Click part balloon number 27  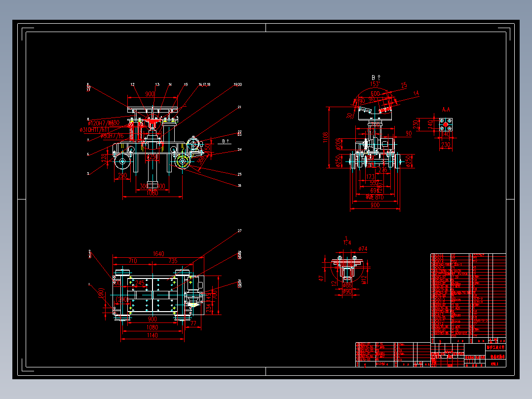point(239,231)
